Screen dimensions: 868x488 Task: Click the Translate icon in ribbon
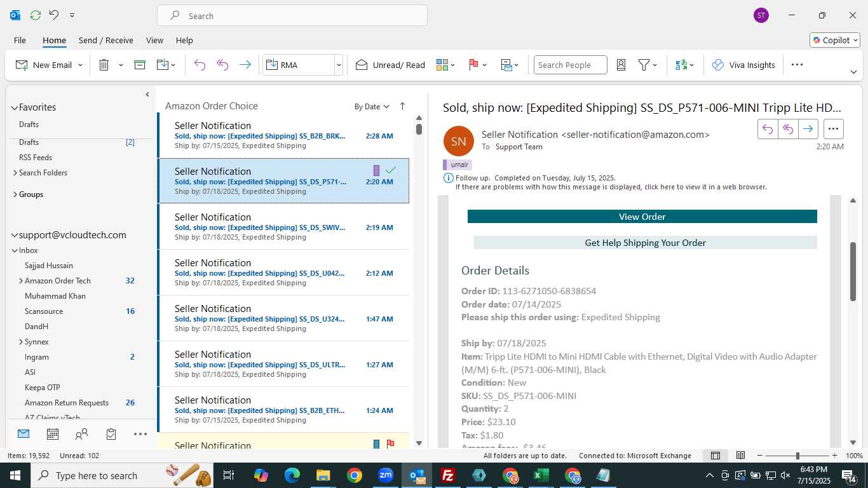pyautogui.click(x=684, y=65)
